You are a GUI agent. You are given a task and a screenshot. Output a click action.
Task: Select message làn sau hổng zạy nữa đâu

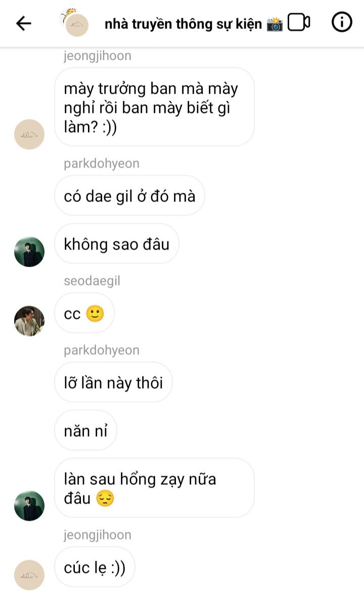point(154,488)
